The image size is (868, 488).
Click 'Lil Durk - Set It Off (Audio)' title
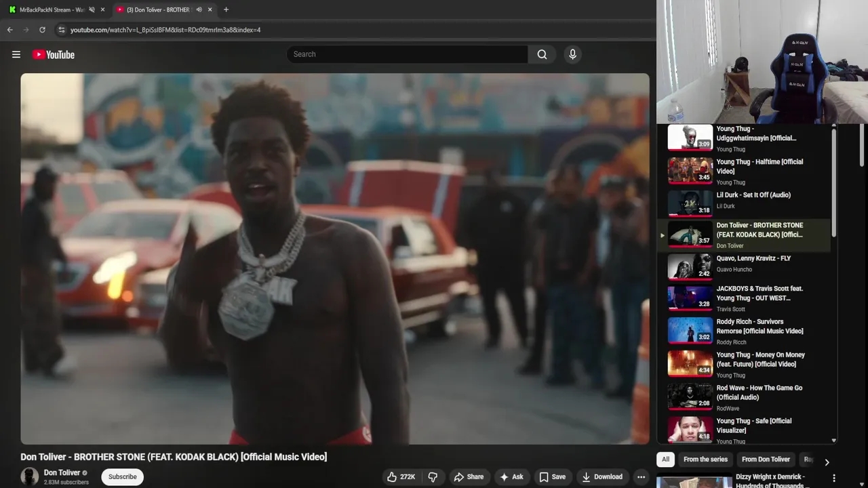tap(753, 195)
